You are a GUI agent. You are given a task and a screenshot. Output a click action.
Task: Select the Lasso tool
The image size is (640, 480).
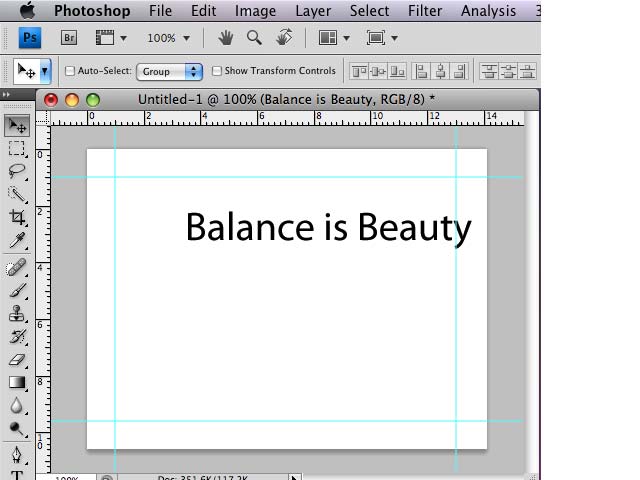17,171
